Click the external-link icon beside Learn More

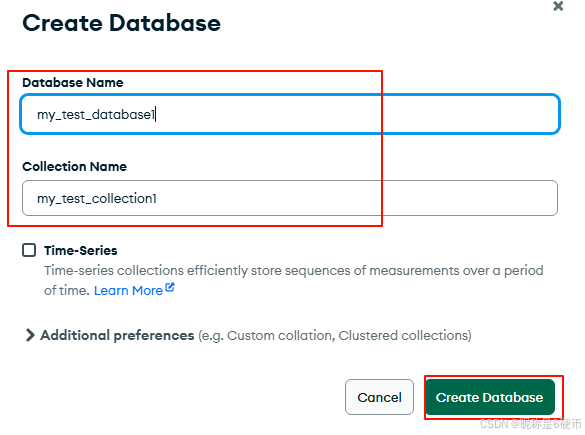click(x=170, y=287)
